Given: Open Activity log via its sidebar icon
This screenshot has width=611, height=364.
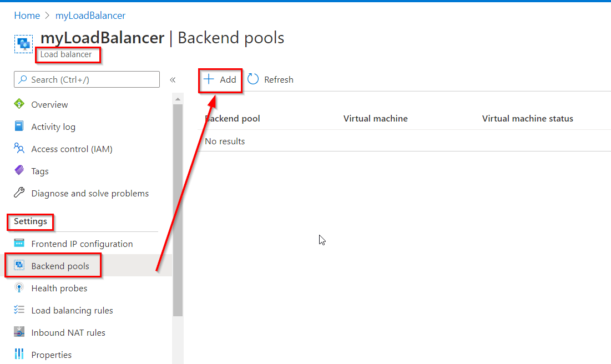Looking at the screenshot, I should click(x=19, y=127).
